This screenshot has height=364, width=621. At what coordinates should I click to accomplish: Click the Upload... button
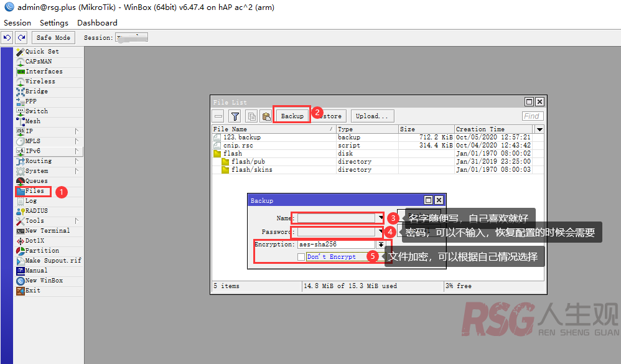tap(371, 116)
